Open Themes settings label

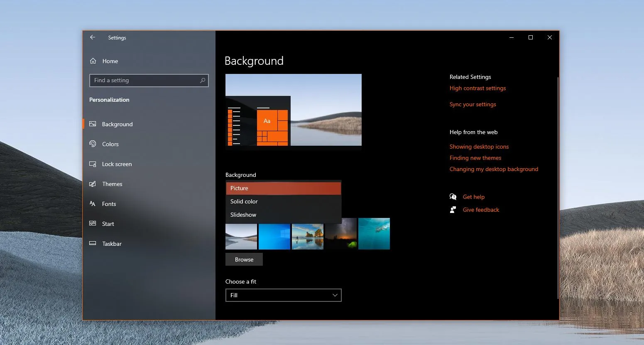[112, 184]
